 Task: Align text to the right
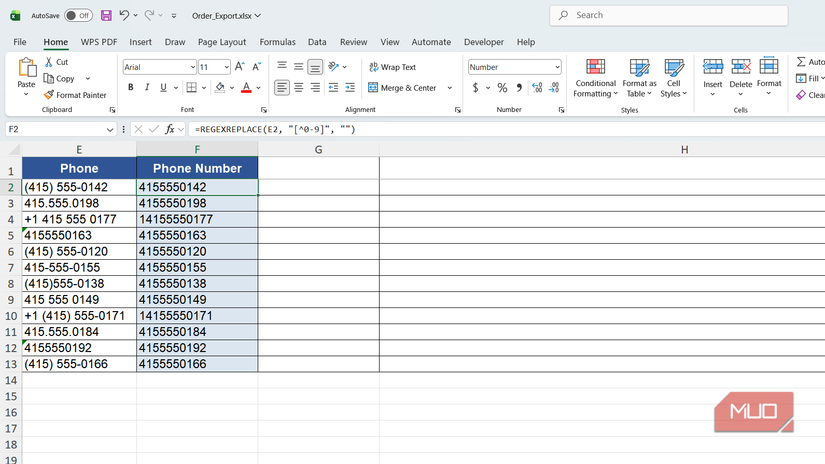pos(315,87)
